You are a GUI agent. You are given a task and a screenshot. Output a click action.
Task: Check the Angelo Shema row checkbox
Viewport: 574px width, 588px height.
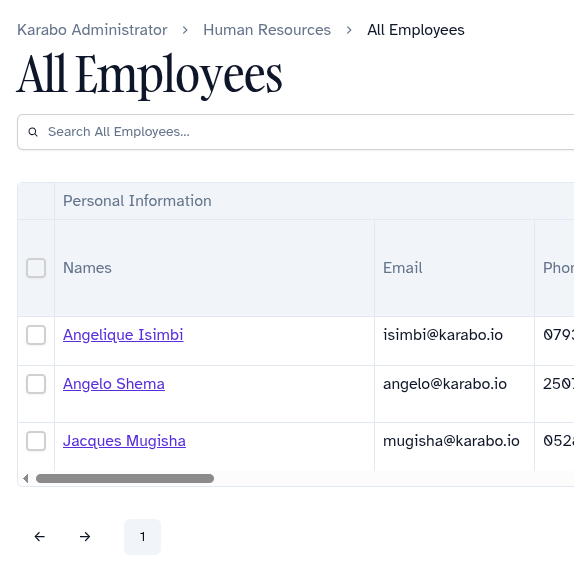[x=36, y=384]
